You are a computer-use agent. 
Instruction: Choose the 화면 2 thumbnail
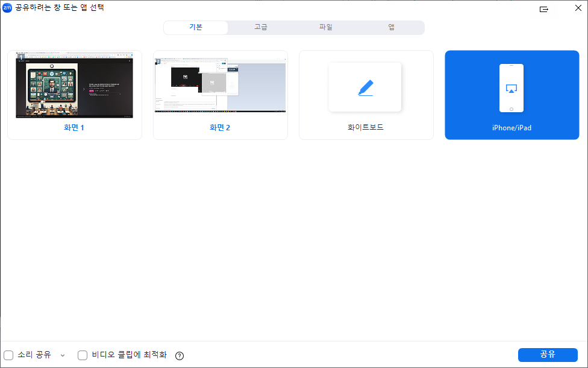[x=220, y=85]
